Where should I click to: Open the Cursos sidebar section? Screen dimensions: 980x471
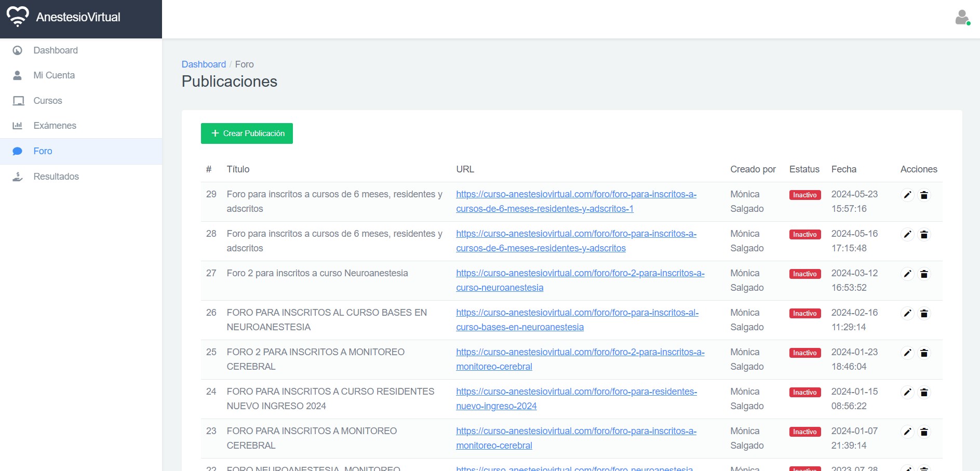(48, 101)
